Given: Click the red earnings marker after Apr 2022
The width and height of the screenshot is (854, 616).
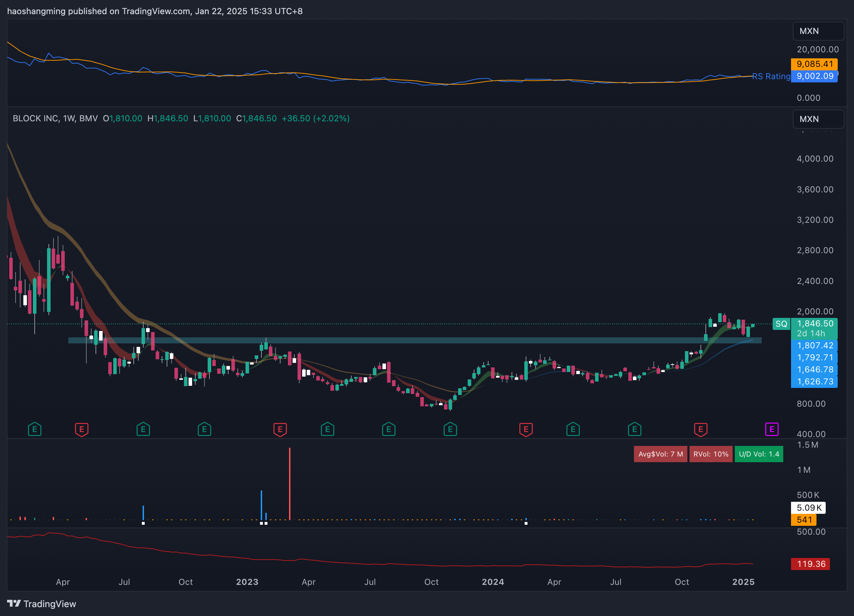Looking at the screenshot, I should [x=82, y=429].
